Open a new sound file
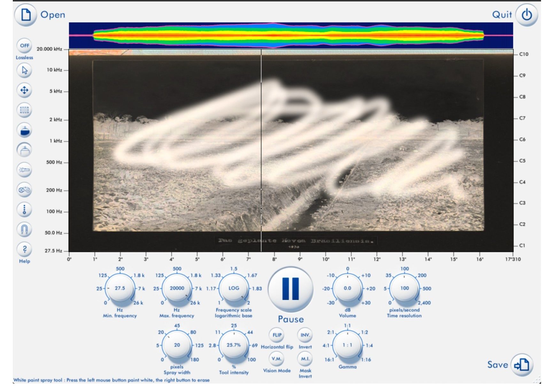557x392 pixels. point(26,14)
